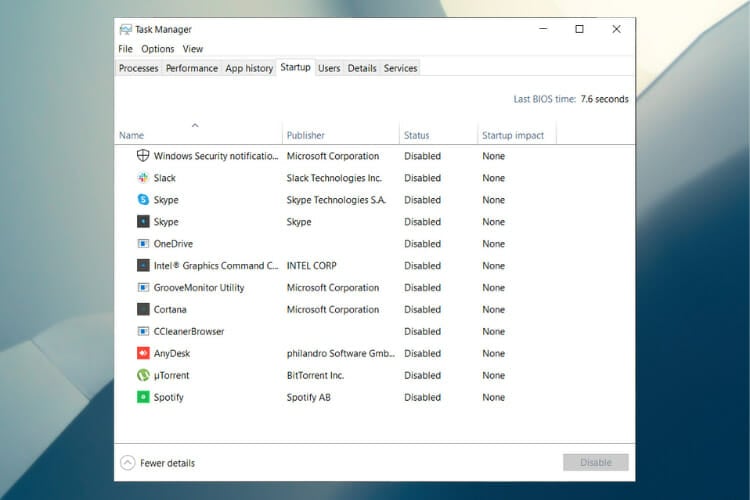This screenshot has width=750, height=500.
Task: Switch to the Processes tab
Action: pyautogui.click(x=138, y=68)
